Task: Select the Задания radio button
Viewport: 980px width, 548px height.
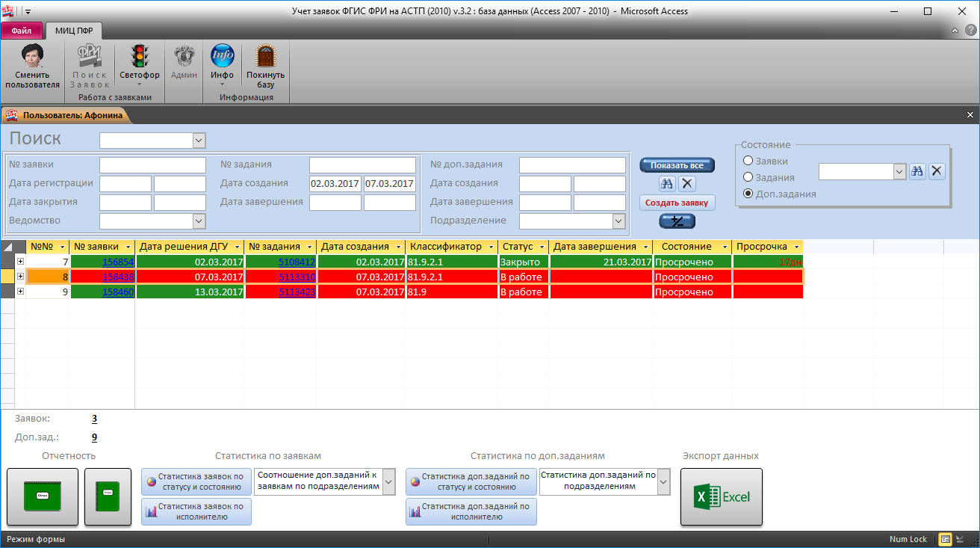Action: pos(748,177)
